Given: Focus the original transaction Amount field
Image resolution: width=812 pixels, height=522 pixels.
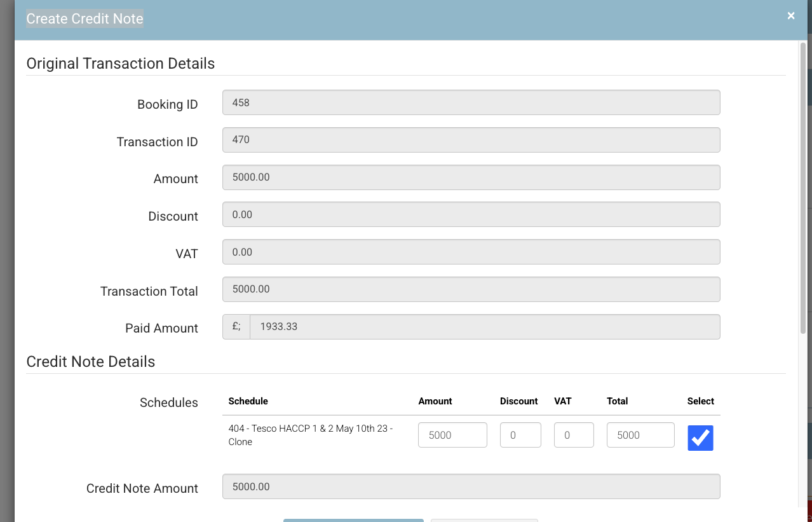Looking at the screenshot, I should pos(471,177).
